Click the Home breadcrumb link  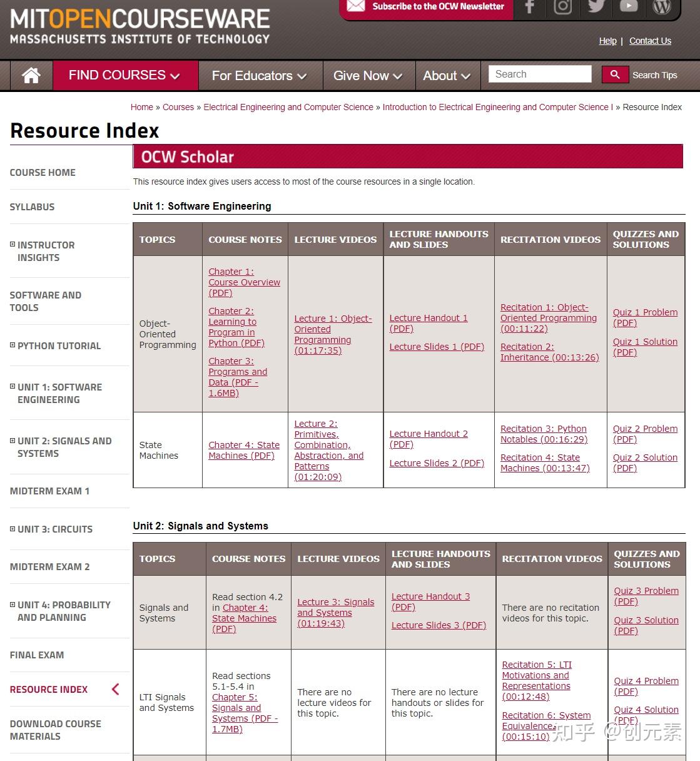point(142,107)
